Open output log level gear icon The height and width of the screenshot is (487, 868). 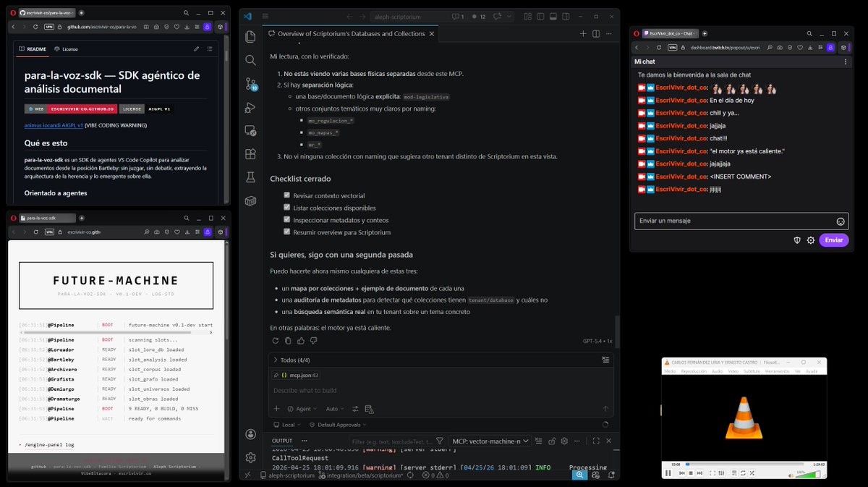click(564, 441)
